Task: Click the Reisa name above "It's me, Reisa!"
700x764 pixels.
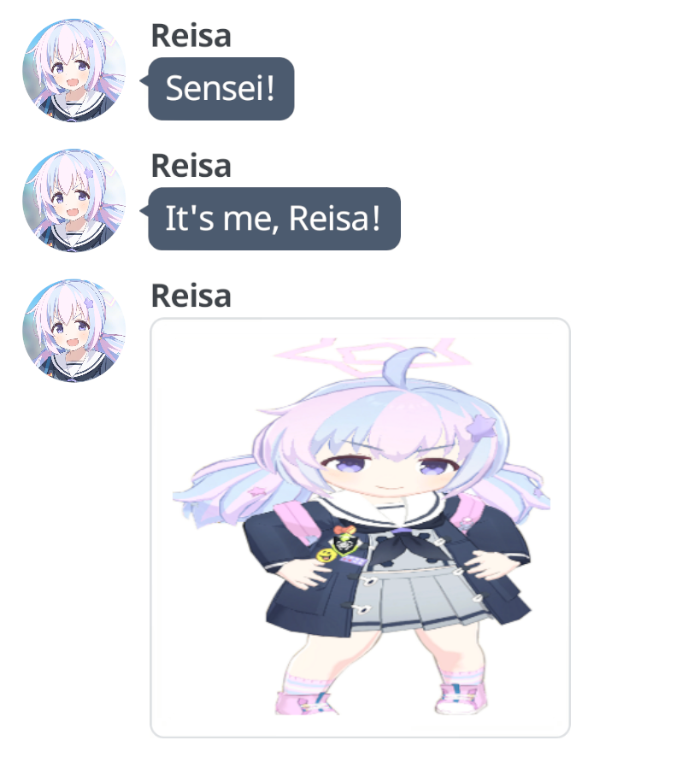Action: tap(191, 166)
